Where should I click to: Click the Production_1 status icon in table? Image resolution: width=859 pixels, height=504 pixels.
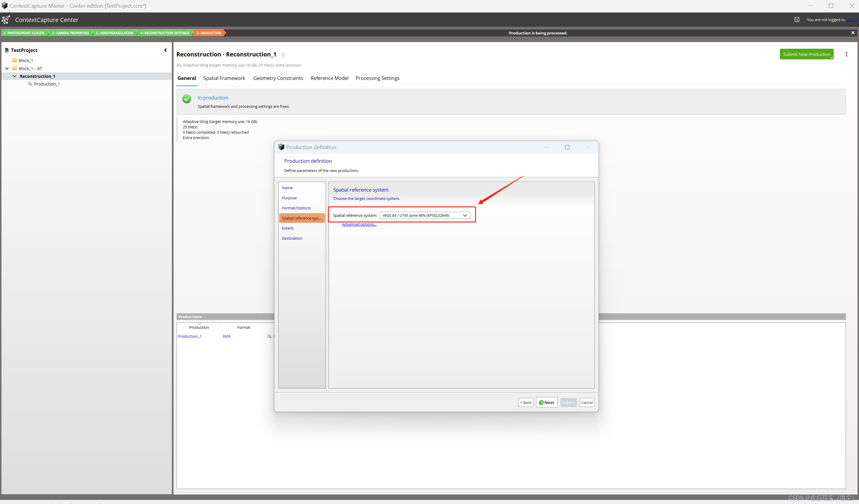coord(269,336)
